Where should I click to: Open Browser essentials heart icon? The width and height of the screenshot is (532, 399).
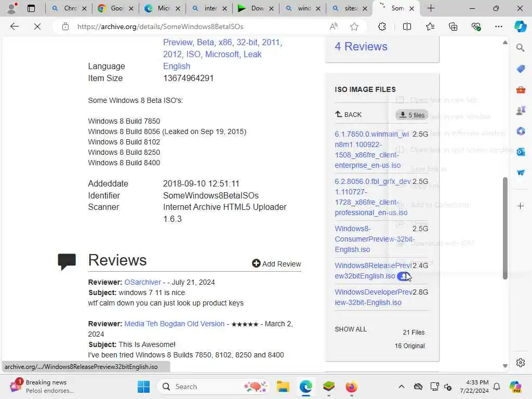tap(476, 26)
